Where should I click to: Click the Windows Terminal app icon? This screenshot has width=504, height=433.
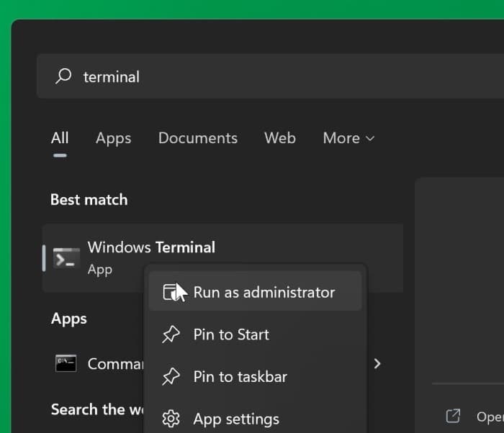[66, 258]
